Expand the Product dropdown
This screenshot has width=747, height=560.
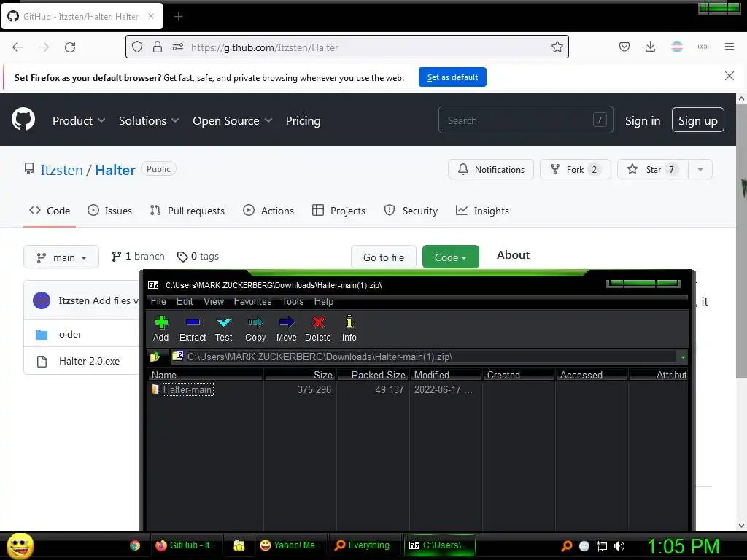pyautogui.click(x=79, y=120)
